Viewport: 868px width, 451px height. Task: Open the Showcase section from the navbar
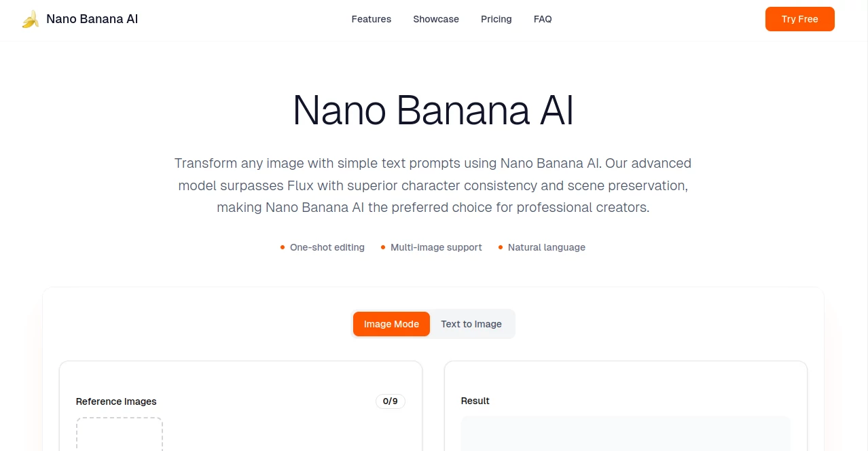point(435,19)
